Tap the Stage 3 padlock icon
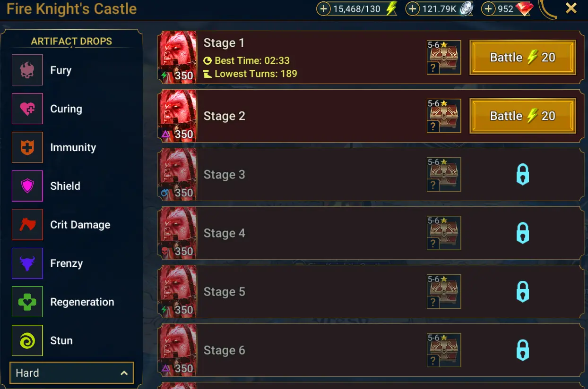 click(522, 175)
